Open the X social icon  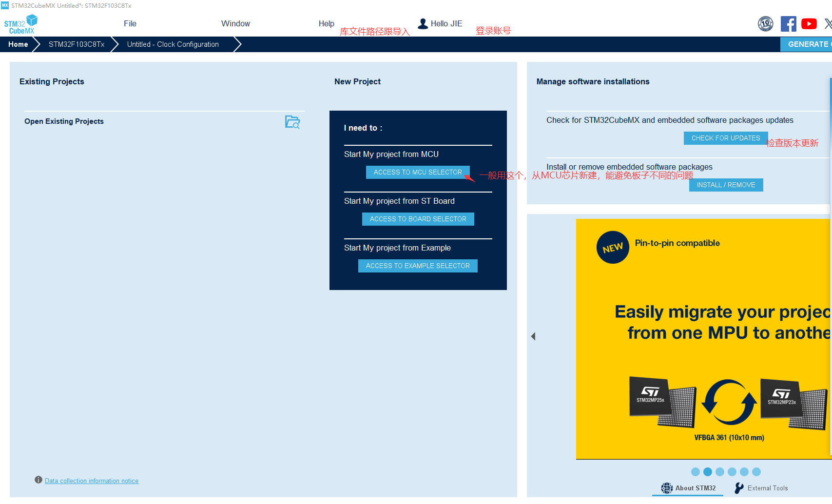tap(828, 23)
